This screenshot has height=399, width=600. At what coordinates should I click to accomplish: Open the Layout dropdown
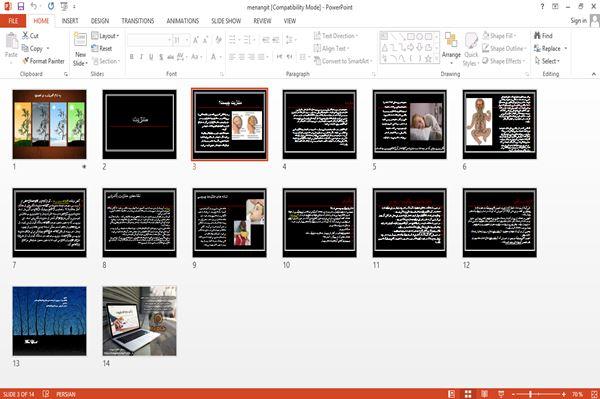click(x=105, y=36)
